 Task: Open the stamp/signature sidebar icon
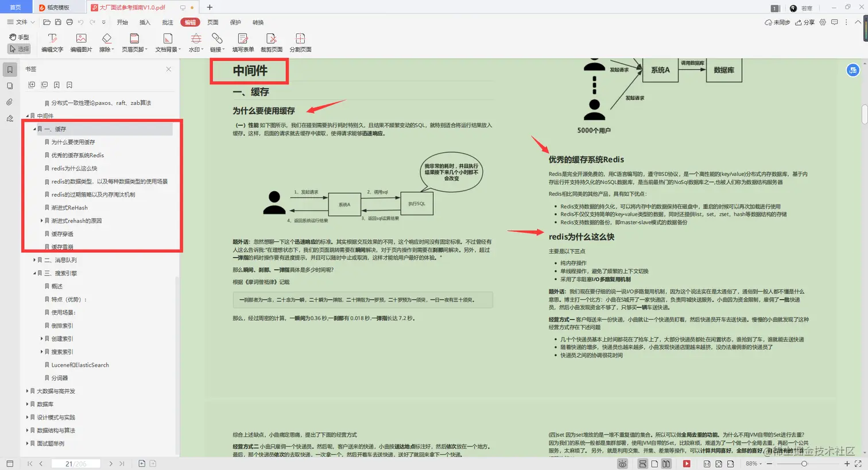click(x=10, y=118)
